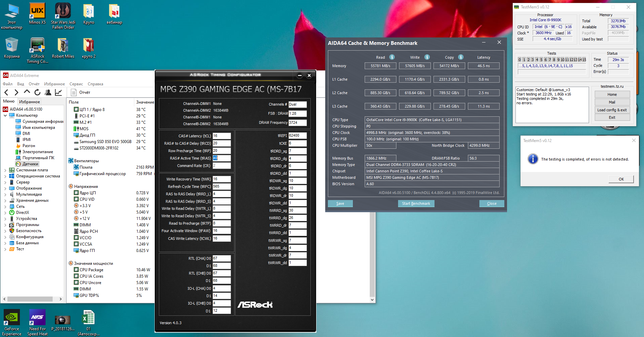Refresh the AIDA64 sensor page

(x=37, y=92)
